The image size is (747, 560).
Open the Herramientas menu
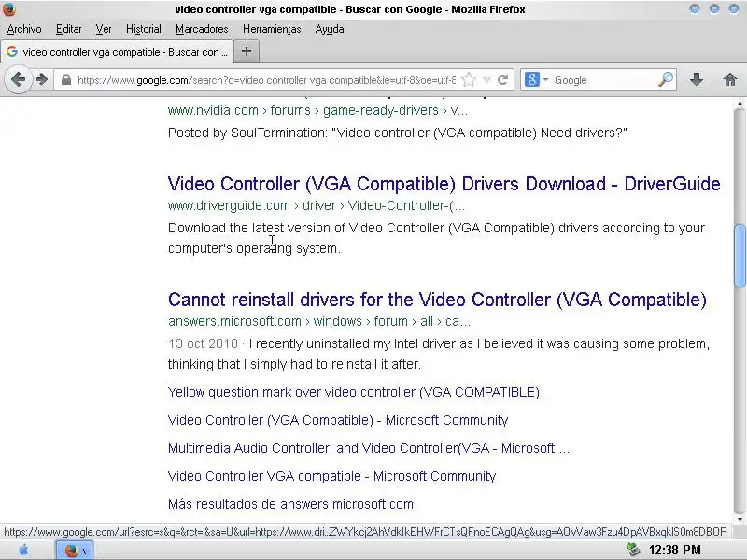point(272,29)
